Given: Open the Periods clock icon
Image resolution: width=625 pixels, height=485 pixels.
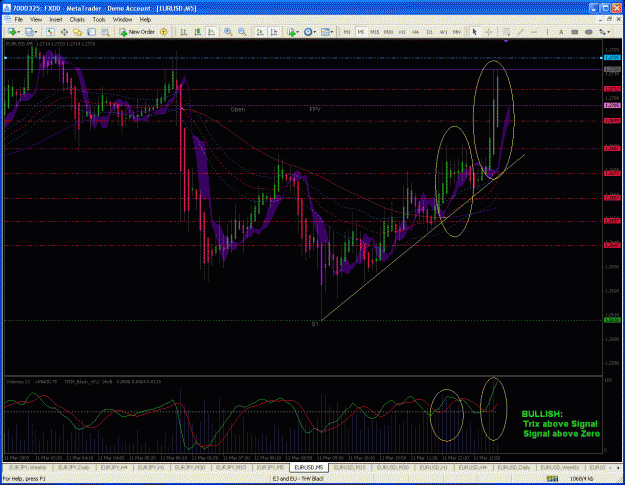Looking at the screenshot, I should click(x=308, y=32).
